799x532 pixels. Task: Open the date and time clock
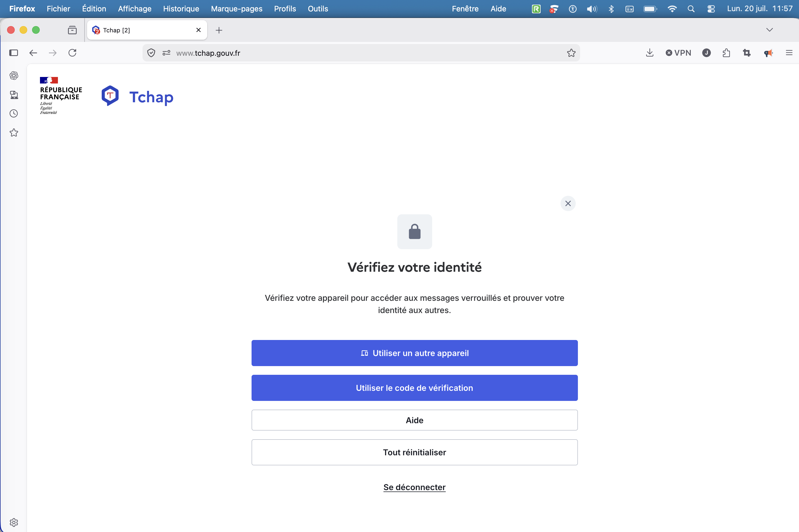point(760,9)
